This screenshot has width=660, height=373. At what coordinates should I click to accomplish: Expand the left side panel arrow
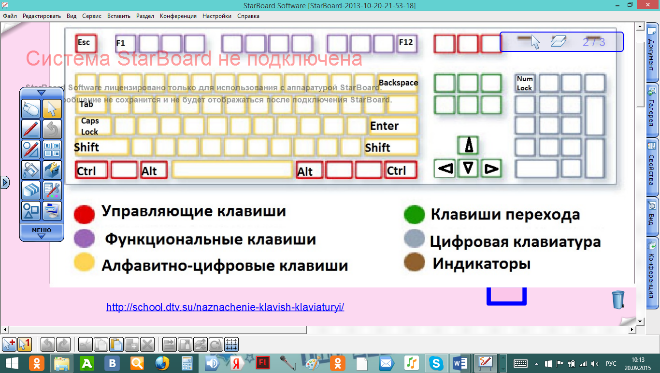point(5,183)
